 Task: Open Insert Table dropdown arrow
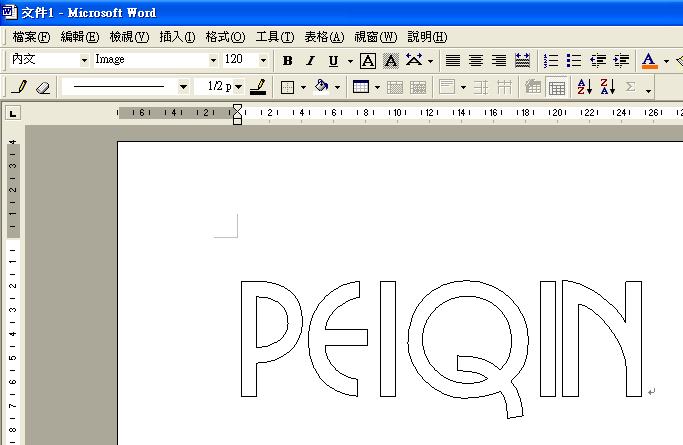(x=377, y=88)
